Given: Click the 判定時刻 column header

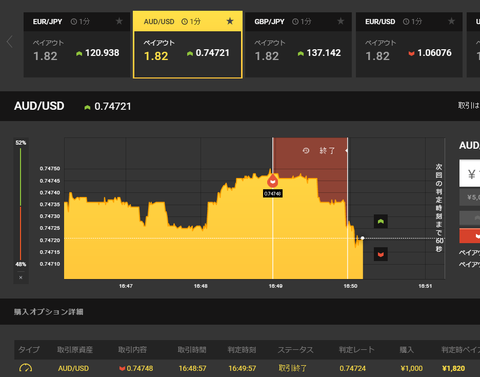Looking at the screenshot, I should click(242, 350).
